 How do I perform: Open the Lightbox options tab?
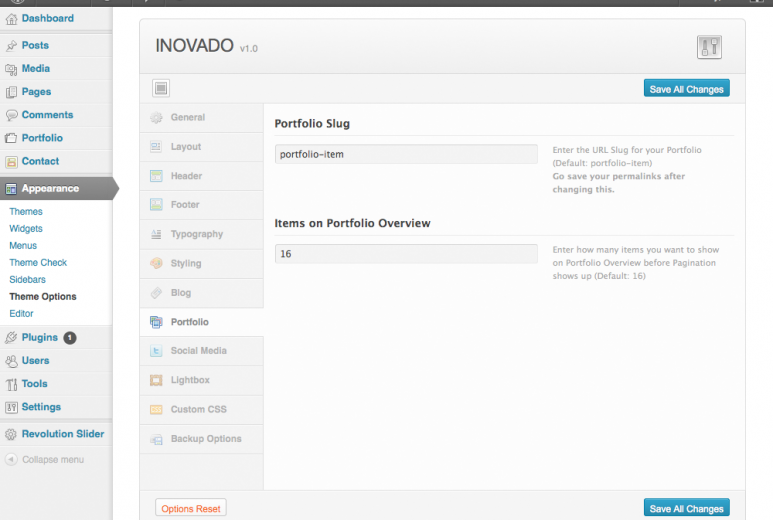click(202, 380)
